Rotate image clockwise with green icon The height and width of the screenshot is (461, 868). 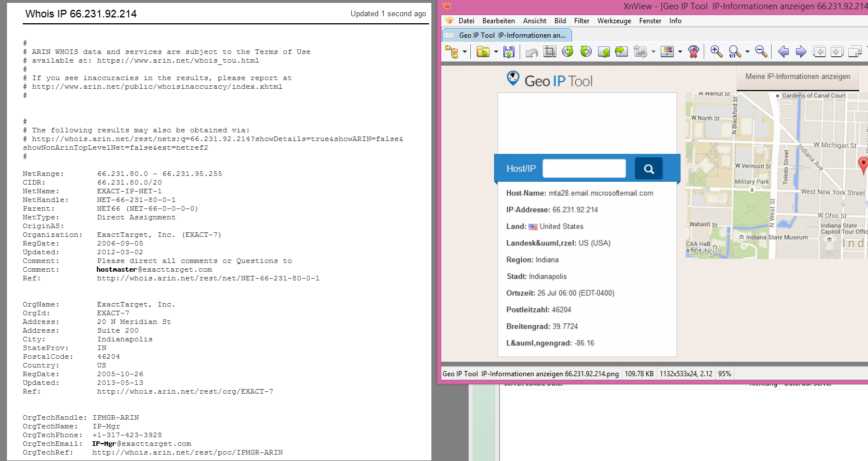585,52
